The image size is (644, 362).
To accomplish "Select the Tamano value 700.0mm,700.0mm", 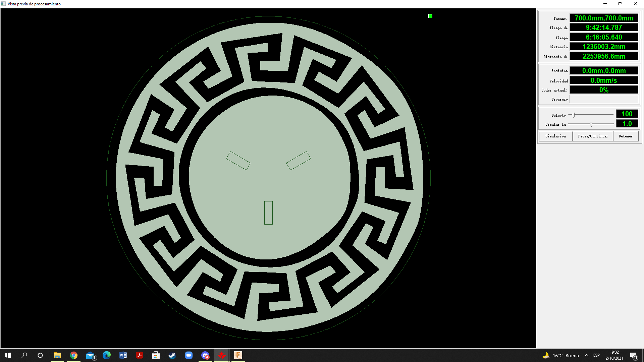I will [x=604, y=18].
